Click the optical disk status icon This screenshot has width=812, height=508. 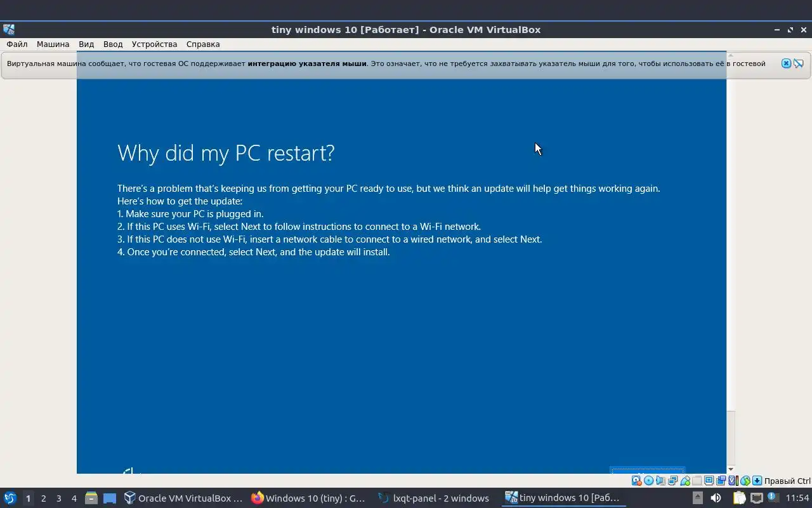[x=648, y=481]
